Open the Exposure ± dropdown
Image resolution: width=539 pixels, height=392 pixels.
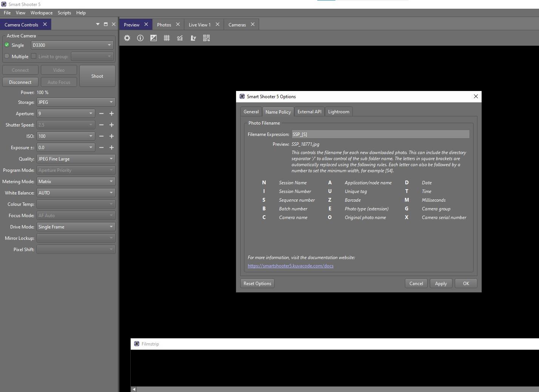click(66, 148)
